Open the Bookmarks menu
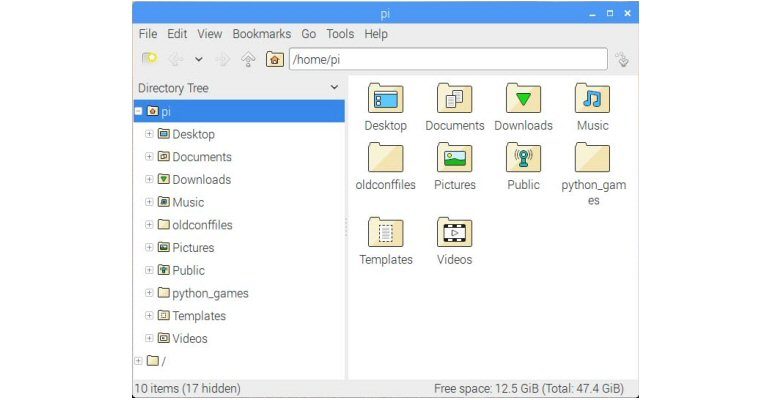The image size is (770, 400). point(260,34)
